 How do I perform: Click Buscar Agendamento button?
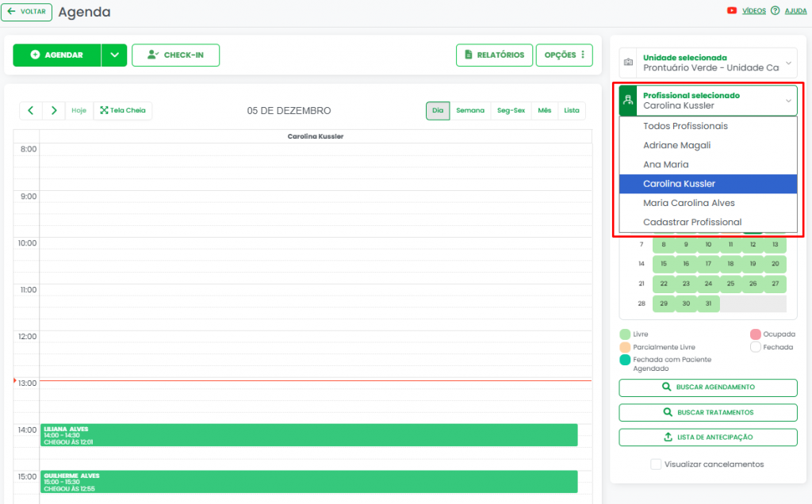point(707,388)
